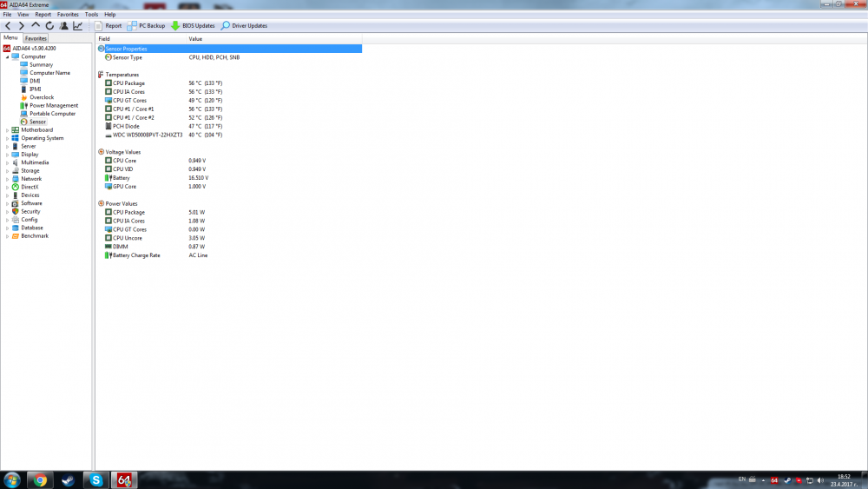Click the volume speaker tray icon
Image resolution: width=868 pixels, height=489 pixels.
[820, 480]
